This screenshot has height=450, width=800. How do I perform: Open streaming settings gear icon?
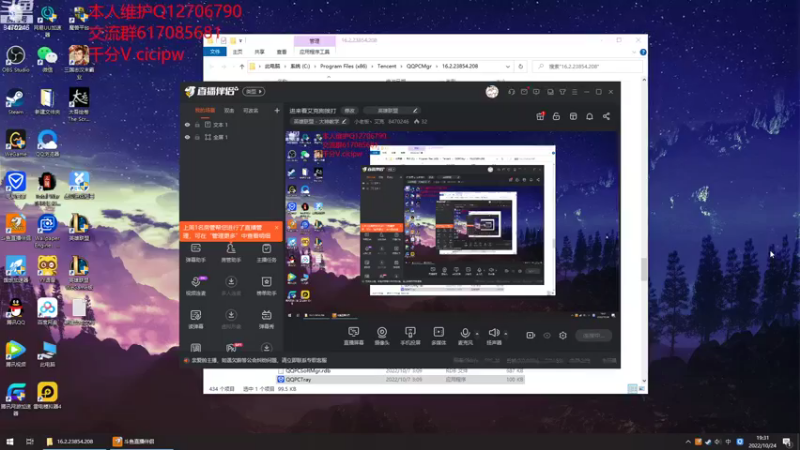pos(563,335)
